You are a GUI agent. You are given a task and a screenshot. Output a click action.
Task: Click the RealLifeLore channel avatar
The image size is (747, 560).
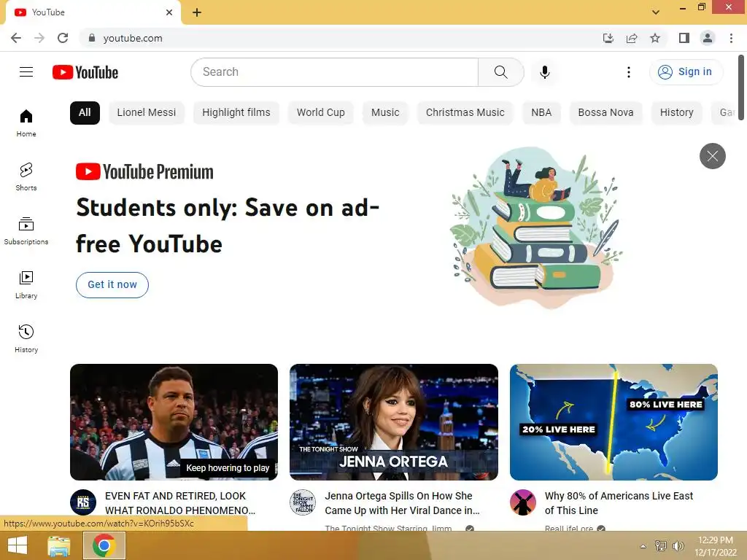(522, 502)
